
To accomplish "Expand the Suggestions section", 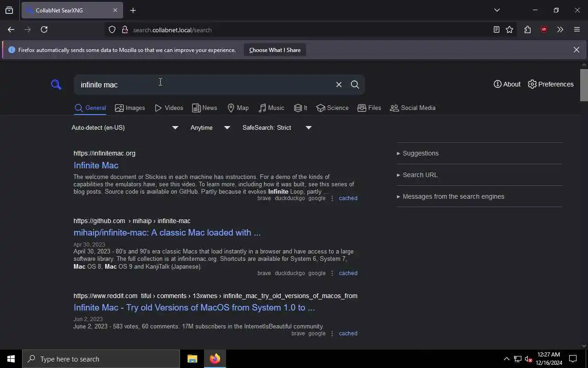I will coord(479,153).
